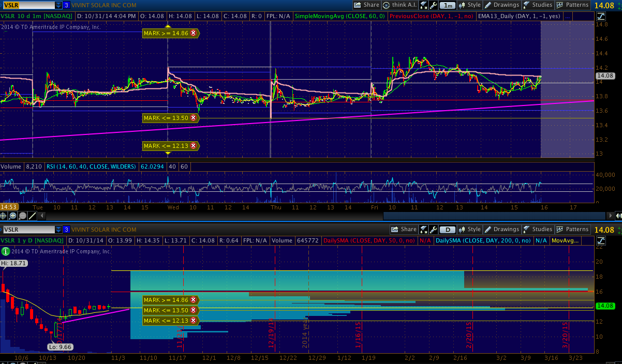Click the horizontal time scrollbar of the top chart
The image size is (622, 364).
pyautogui.click(x=310, y=216)
